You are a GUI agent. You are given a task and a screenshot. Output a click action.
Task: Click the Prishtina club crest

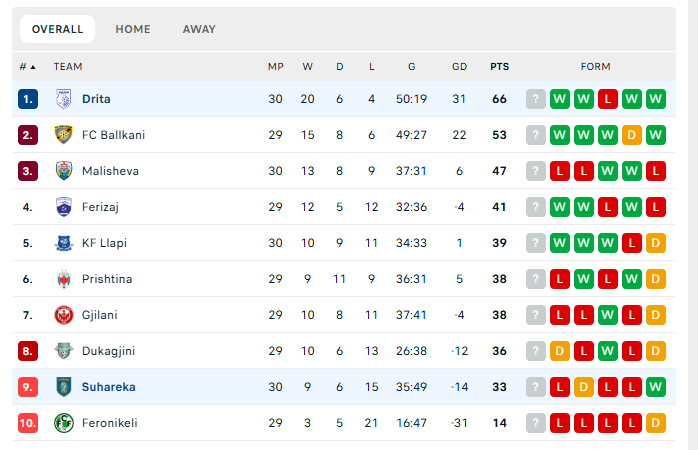coord(64,279)
